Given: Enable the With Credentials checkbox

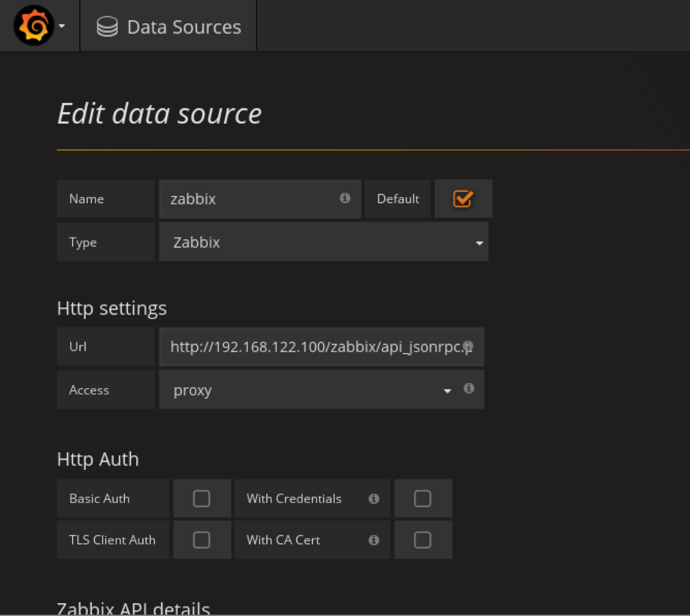Looking at the screenshot, I should [423, 498].
